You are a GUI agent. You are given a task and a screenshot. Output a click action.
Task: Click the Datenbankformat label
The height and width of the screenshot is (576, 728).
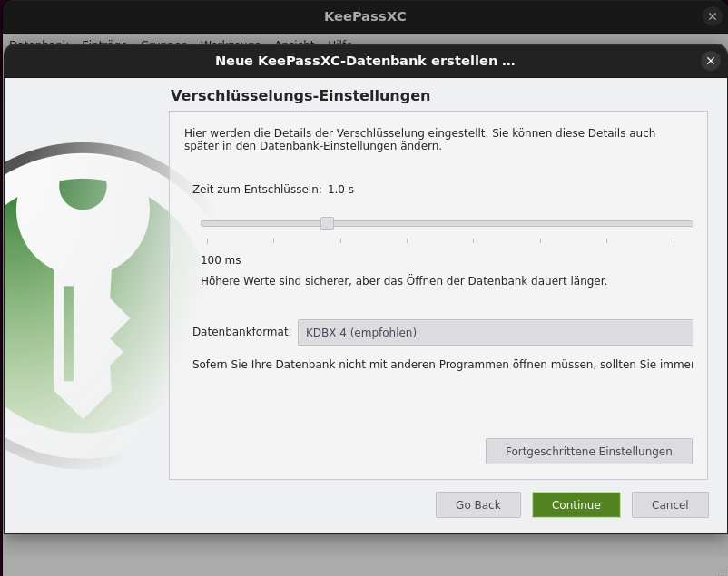coord(241,332)
